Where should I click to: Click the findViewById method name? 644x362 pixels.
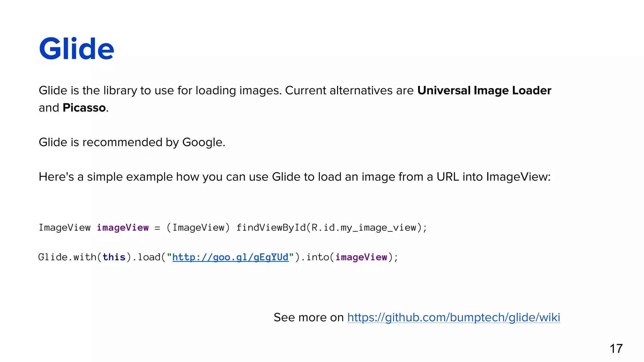pyautogui.click(x=271, y=228)
